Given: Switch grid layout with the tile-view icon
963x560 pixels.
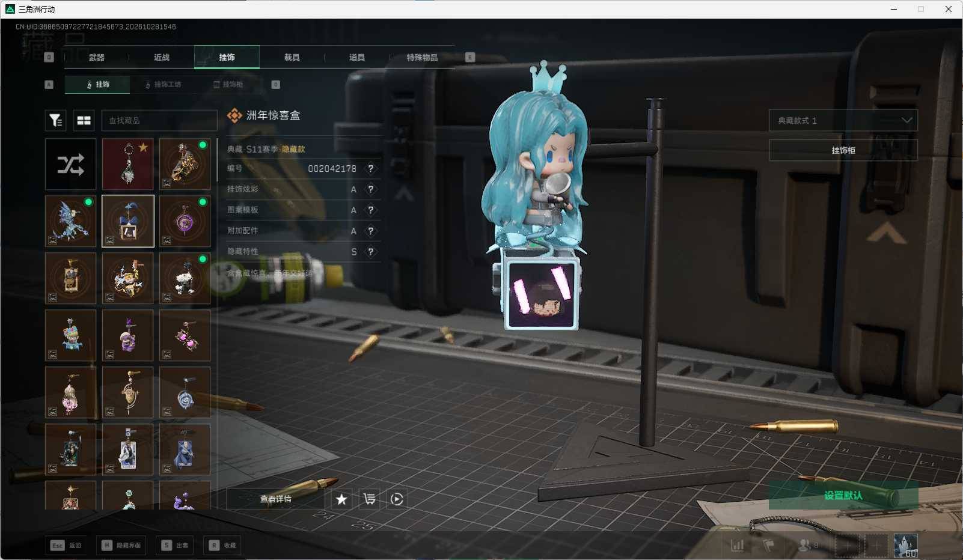Looking at the screenshot, I should (x=84, y=121).
